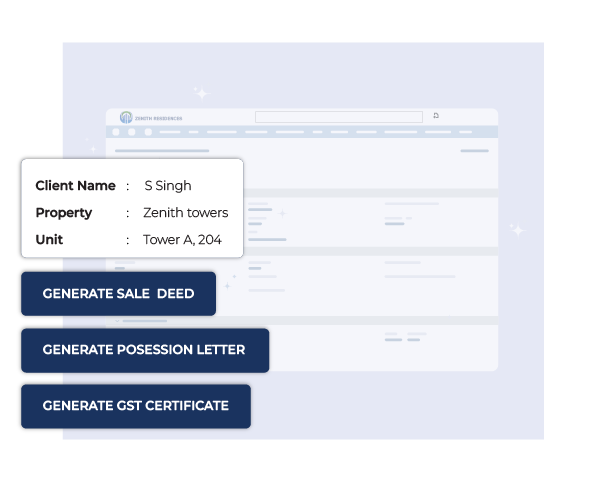Click the placeholder link at the top-right below the navigation bar
This screenshot has height=483, width=606.
tap(474, 151)
